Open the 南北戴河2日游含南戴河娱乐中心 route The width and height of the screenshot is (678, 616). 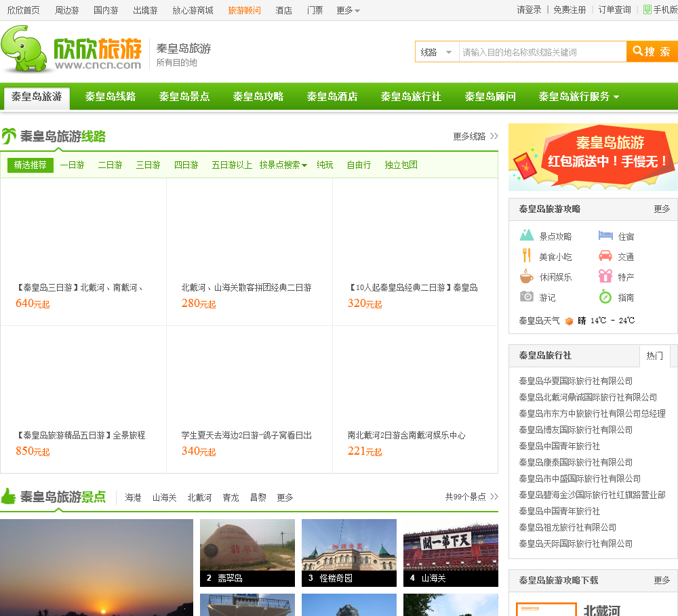click(x=406, y=435)
